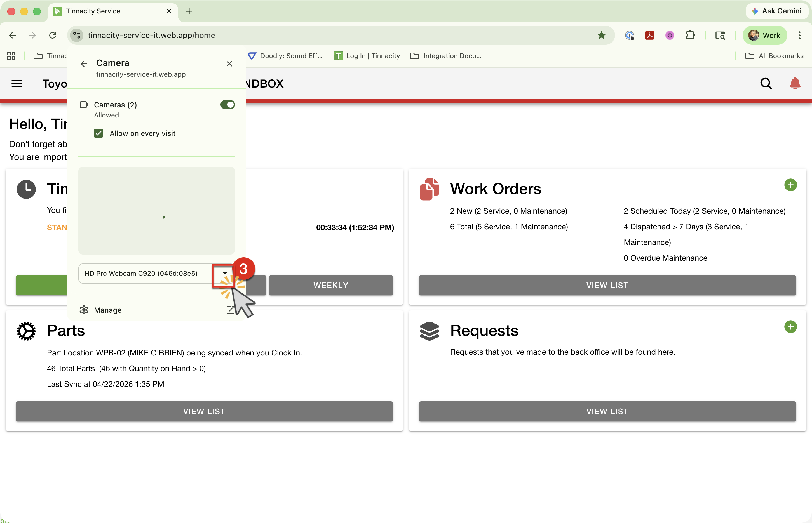The height and width of the screenshot is (523, 812).
Task: Bookmark the page with the star icon
Action: pyautogui.click(x=601, y=35)
